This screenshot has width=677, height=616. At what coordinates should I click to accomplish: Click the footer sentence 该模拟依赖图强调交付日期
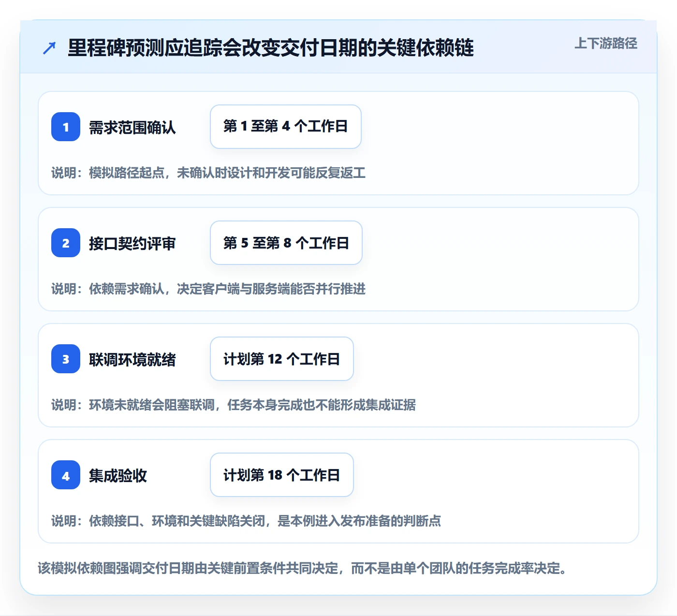303,568
